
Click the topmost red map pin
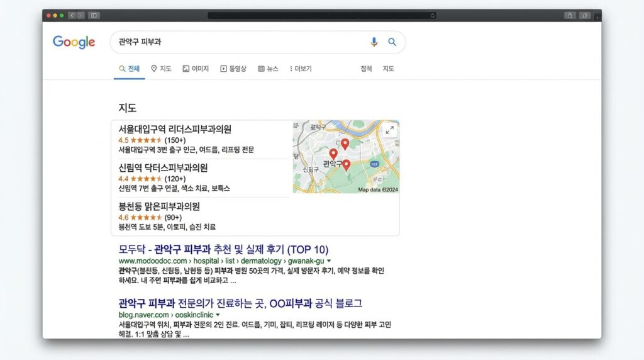[345, 144]
